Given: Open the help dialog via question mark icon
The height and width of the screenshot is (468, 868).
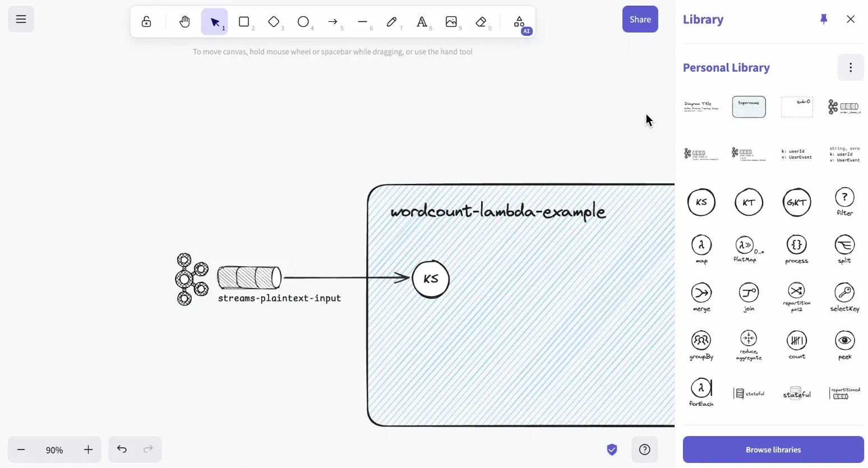Looking at the screenshot, I should [644, 449].
